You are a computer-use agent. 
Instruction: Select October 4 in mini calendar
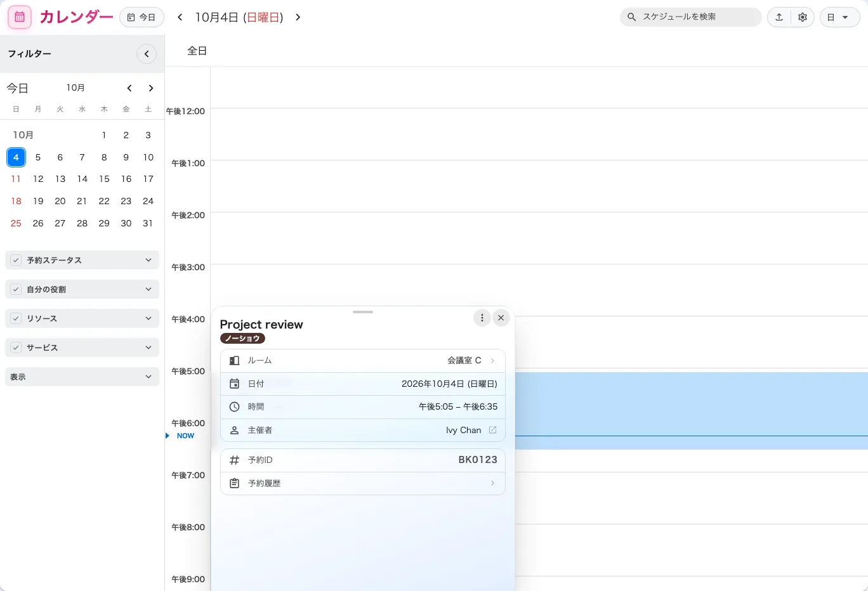tap(16, 157)
